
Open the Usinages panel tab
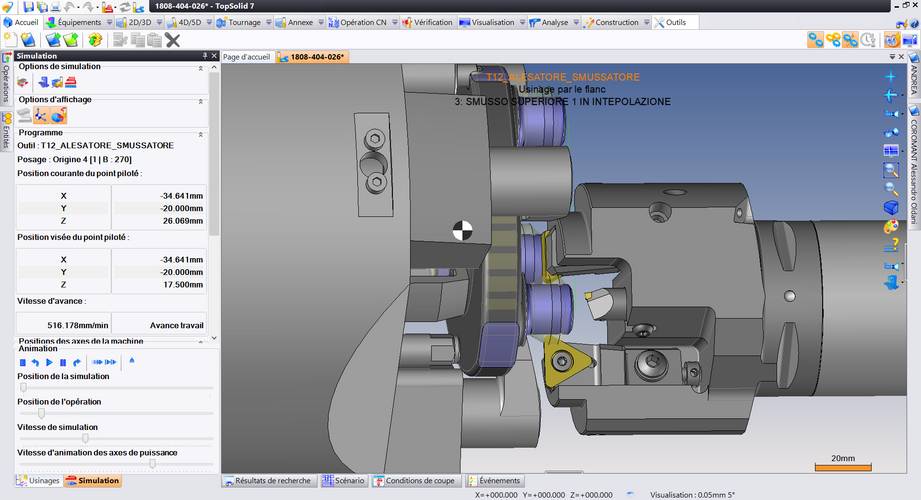(x=38, y=481)
